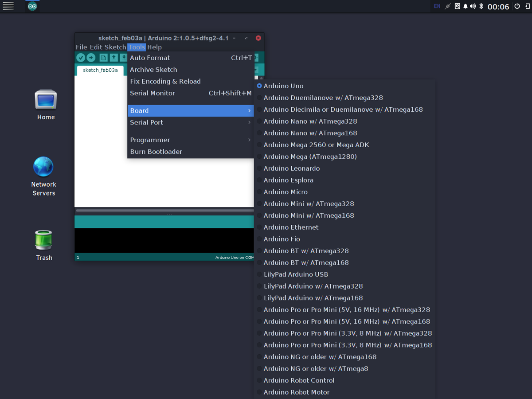This screenshot has width=532, height=399.
Task: Choose Pro or Pro Mini 5V 16 MHz ATmega168
Action: tap(344, 321)
